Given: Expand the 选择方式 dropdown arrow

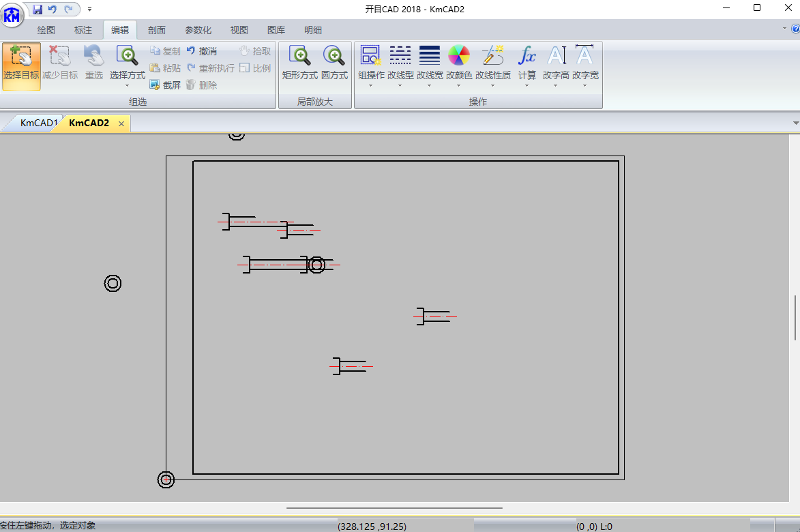Looking at the screenshot, I should pos(127,86).
